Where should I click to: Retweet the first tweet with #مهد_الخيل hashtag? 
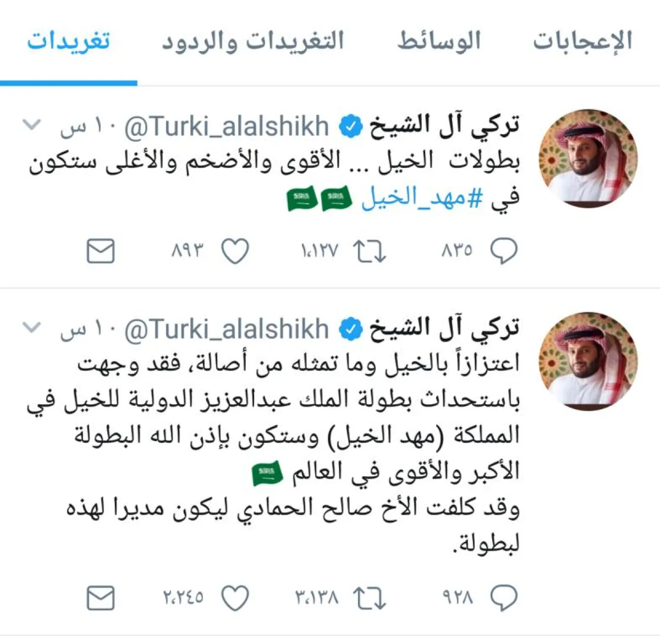[x=370, y=251]
